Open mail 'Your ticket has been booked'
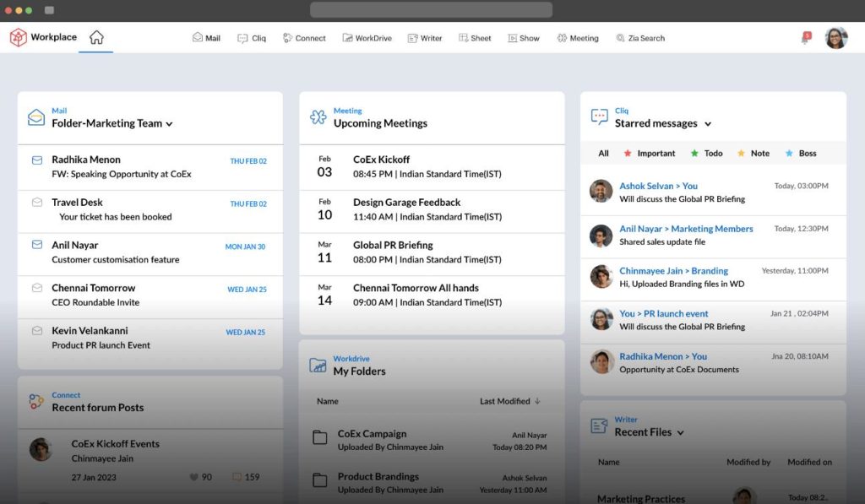This screenshot has width=865, height=504. tap(115, 217)
